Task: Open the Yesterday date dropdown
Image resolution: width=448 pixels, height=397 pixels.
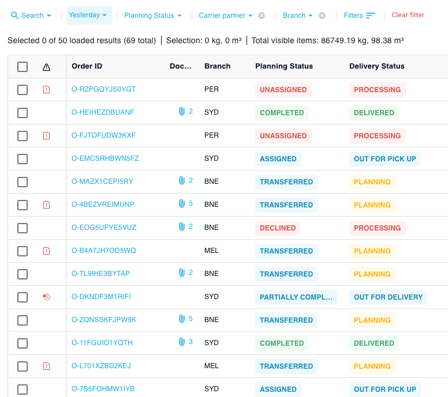Action: pyautogui.click(x=89, y=15)
